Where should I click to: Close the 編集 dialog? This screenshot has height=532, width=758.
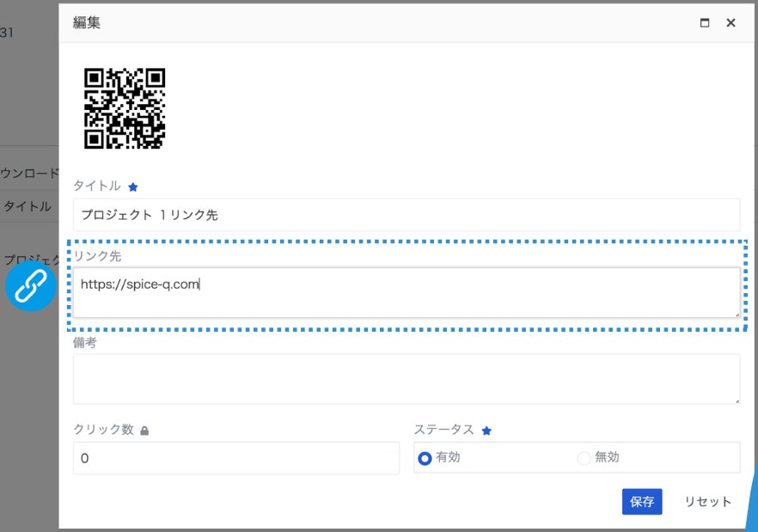[730, 22]
